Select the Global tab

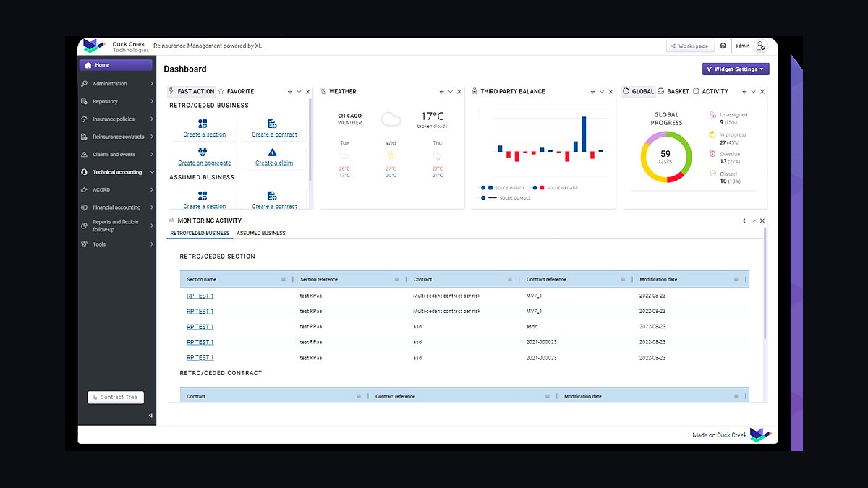click(x=638, y=92)
